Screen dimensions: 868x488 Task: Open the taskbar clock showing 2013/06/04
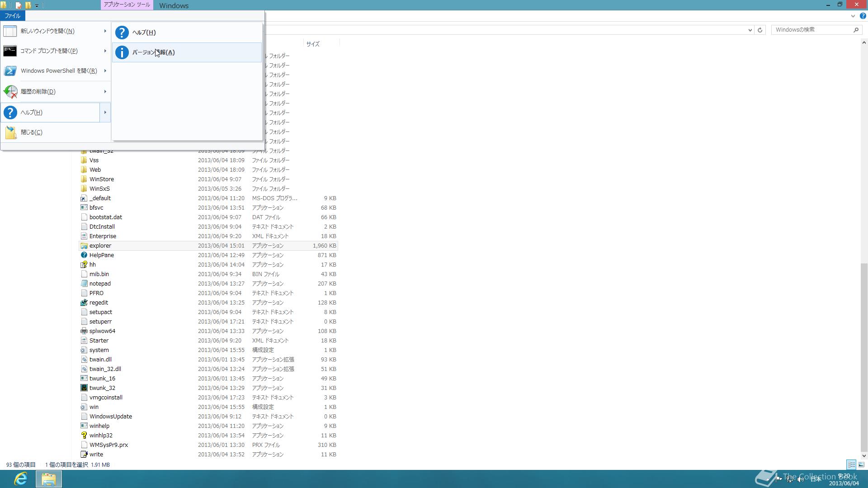(x=844, y=479)
